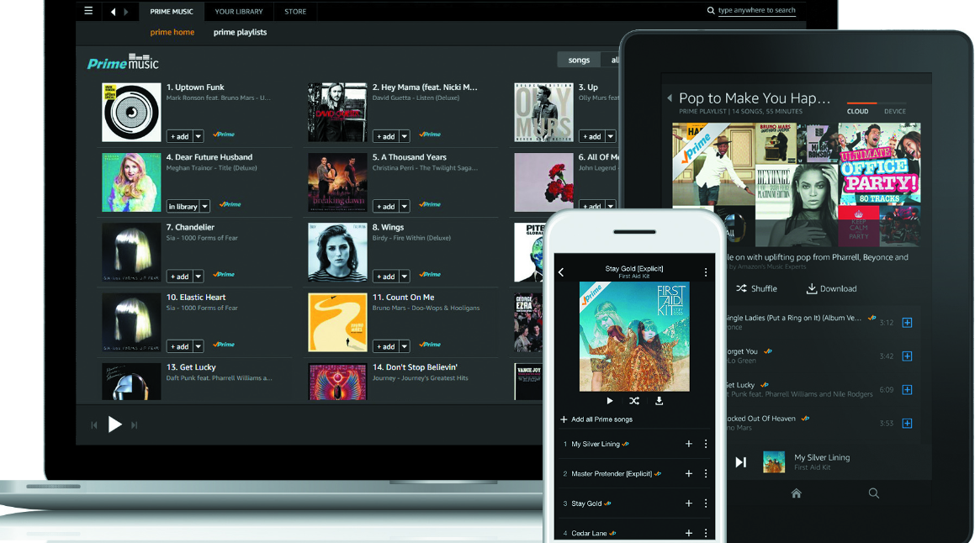Expand the add dropdown for Wings
This screenshot has width=980, height=543.
pyautogui.click(x=405, y=277)
